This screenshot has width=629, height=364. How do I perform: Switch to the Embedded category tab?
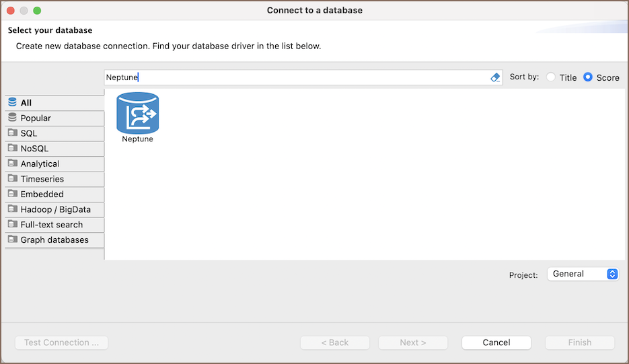tap(42, 194)
